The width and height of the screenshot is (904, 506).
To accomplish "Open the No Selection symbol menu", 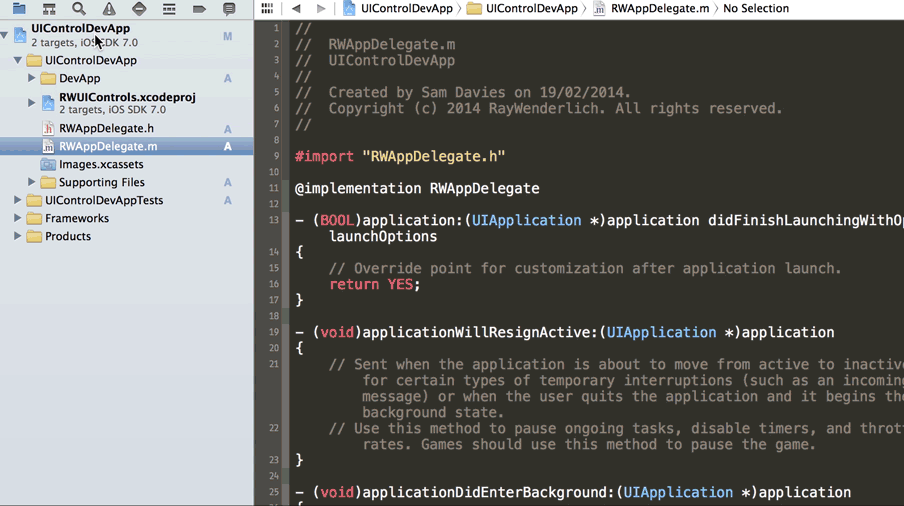I will [756, 8].
